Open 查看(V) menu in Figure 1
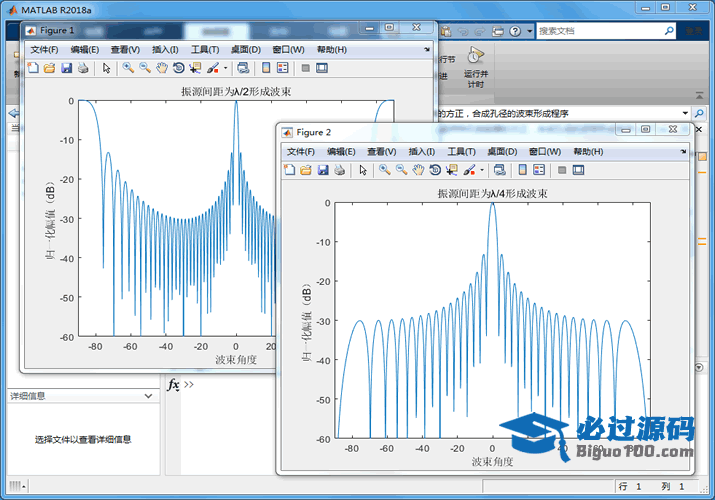Viewport: 715px width, 500px height. [x=125, y=50]
